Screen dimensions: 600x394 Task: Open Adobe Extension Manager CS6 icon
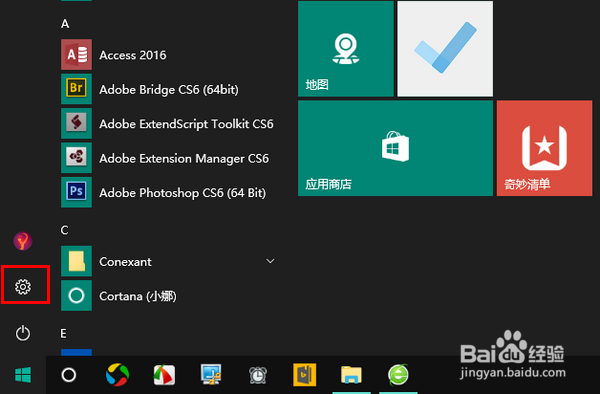pyautogui.click(x=77, y=158)
